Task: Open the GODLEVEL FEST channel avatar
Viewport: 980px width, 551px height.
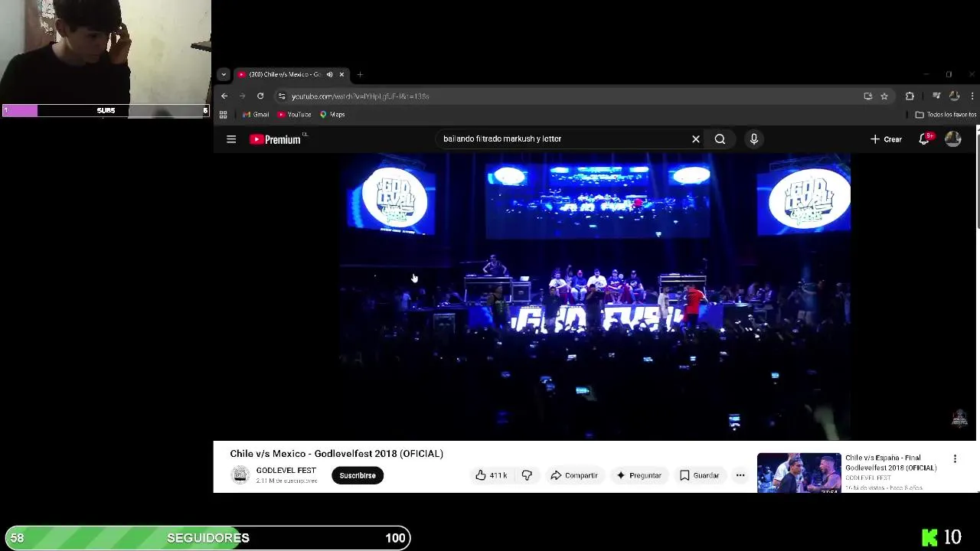Action: (240, 475)
